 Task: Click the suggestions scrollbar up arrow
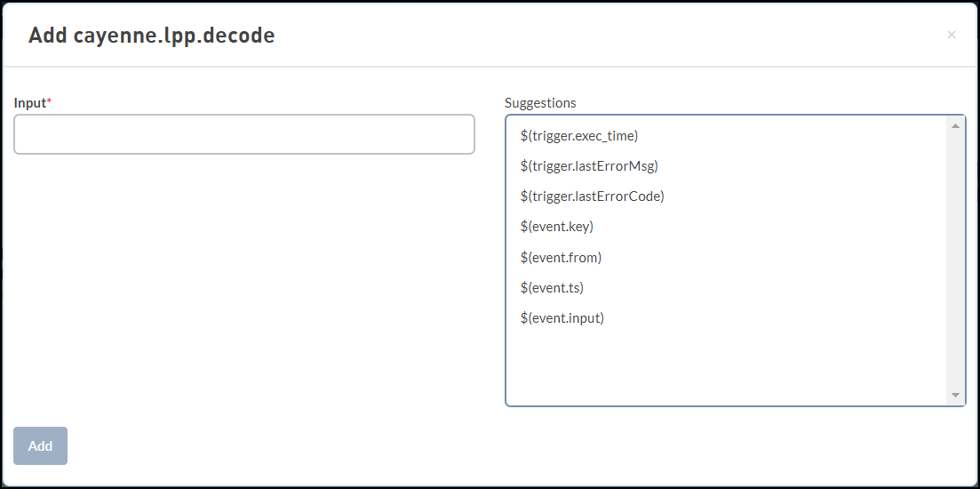click(955, 126)
